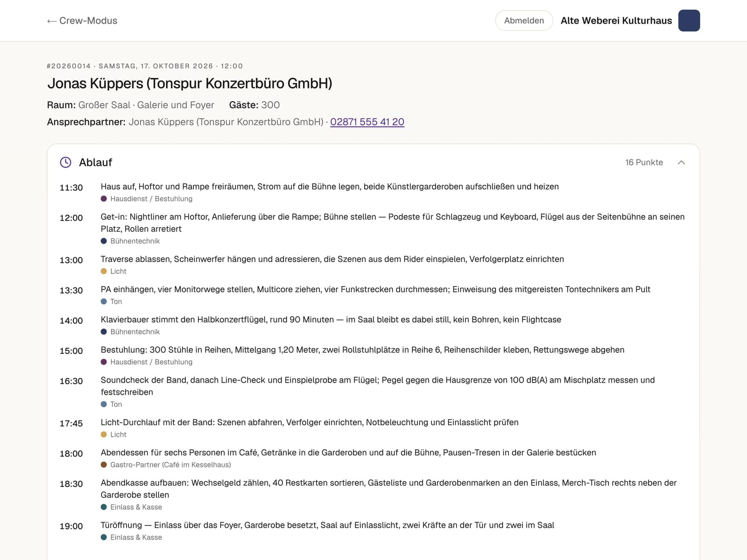Viewport: 747px width, 560px height.
Task: Click the 'Soundcheck der Band' entry at 16:30
Action: tap(378, 386)
